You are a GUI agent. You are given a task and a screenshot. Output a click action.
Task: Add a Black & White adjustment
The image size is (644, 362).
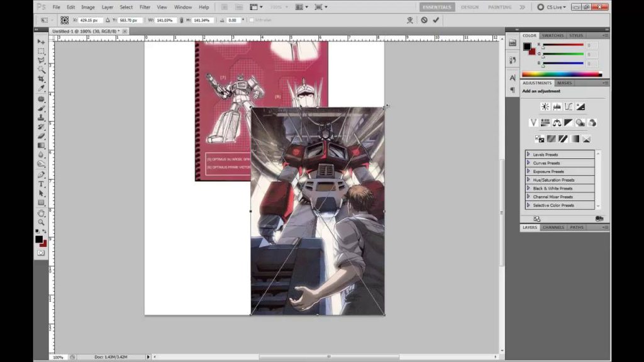click(569, 123)
